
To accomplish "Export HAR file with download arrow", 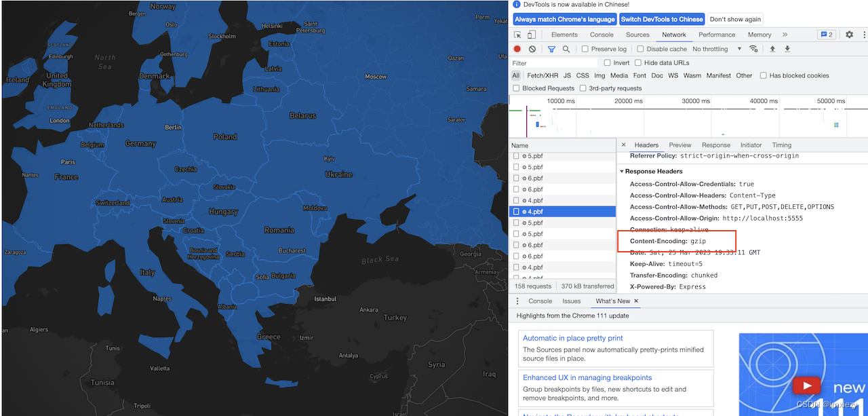I will [787, 49].
